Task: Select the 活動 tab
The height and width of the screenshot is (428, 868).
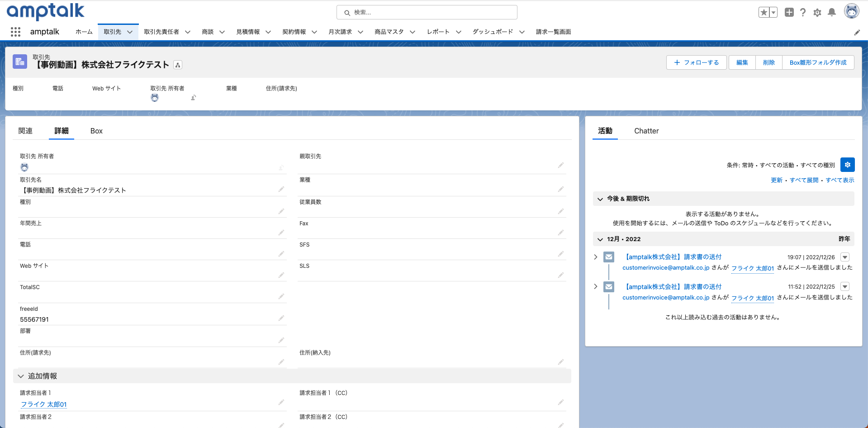Action: 605,131
